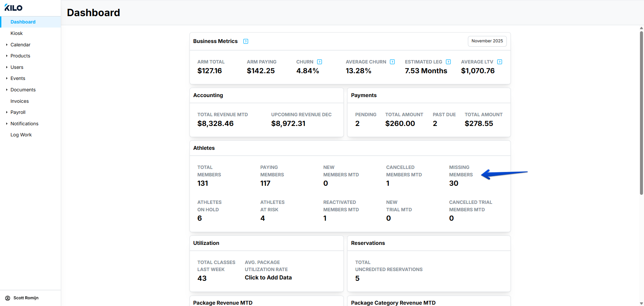The height and width of the screenshot is (306, 644).
Task: Open the Estimated LEG help icon
Action: (x=448, y=62)
